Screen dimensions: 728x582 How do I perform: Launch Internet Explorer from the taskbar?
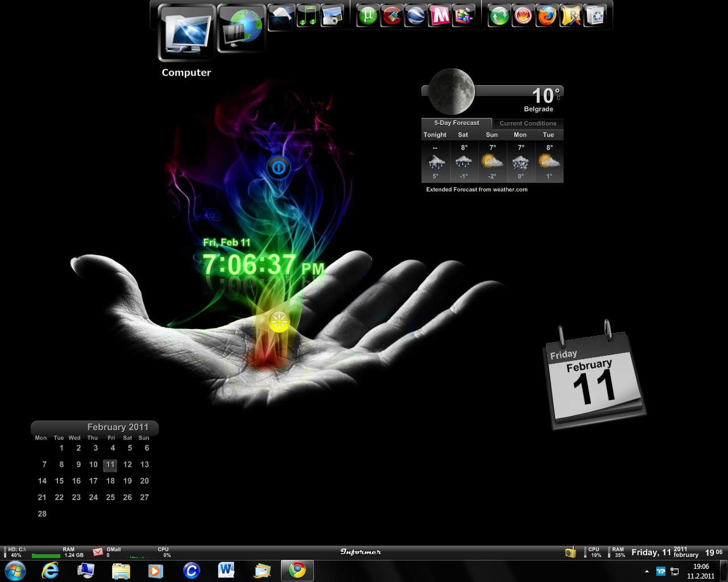50,571
